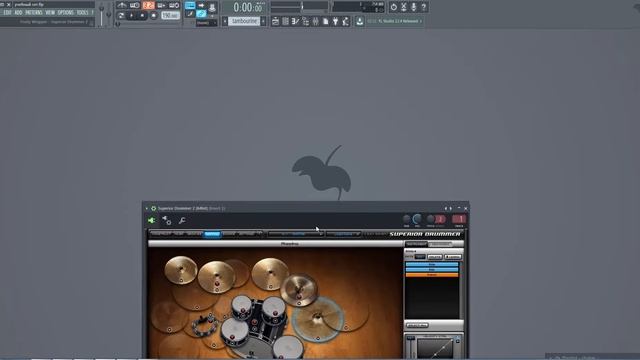Click the tempo display field
The height and width of the screenshot is (360, 640).
171,16
